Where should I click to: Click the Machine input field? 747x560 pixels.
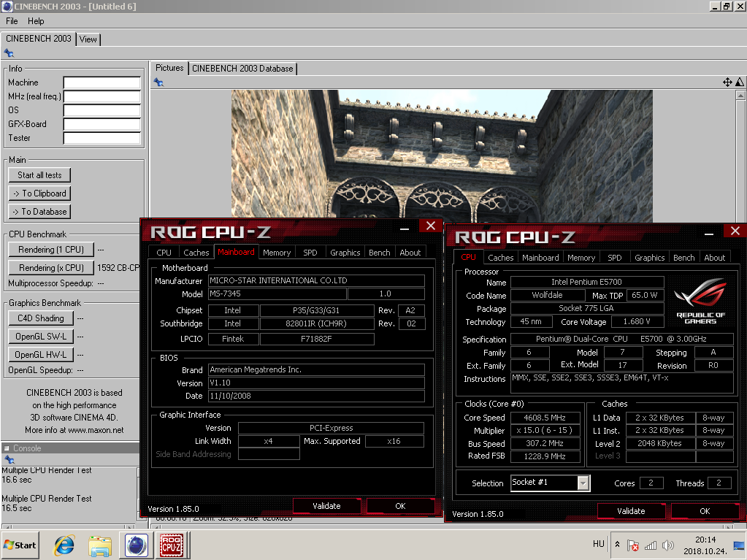click(x=102, y=83)
